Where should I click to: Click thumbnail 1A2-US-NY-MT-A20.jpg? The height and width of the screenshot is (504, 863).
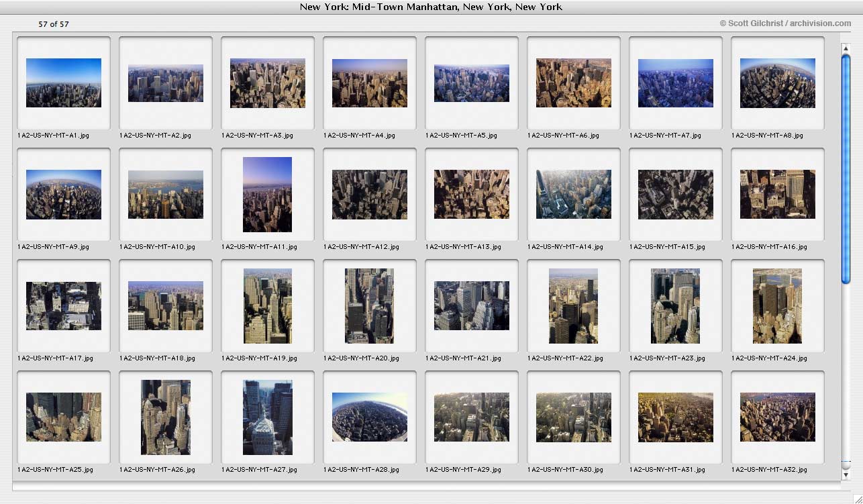coord(370,306)
